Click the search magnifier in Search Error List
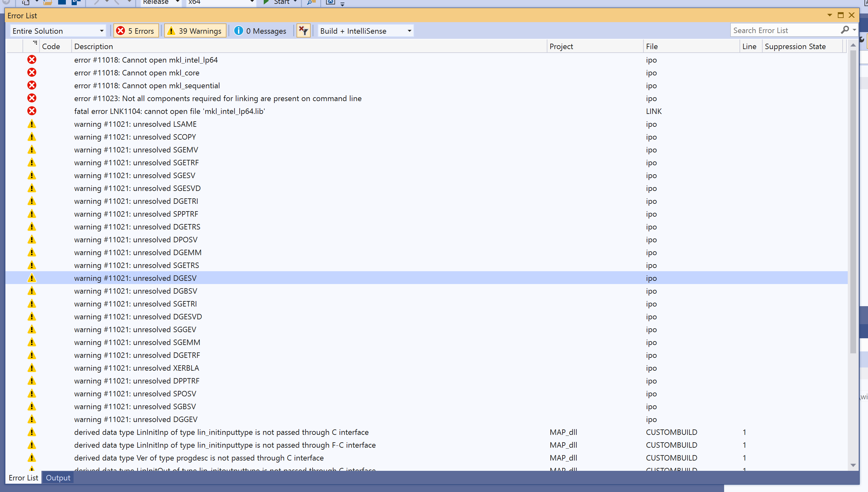 pyautogui.click(x=845, y=30)
